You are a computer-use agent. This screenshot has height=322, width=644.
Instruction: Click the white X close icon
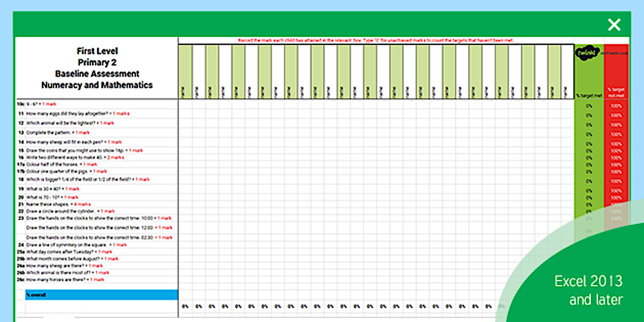pyautogui.click(x=613, y=24)
